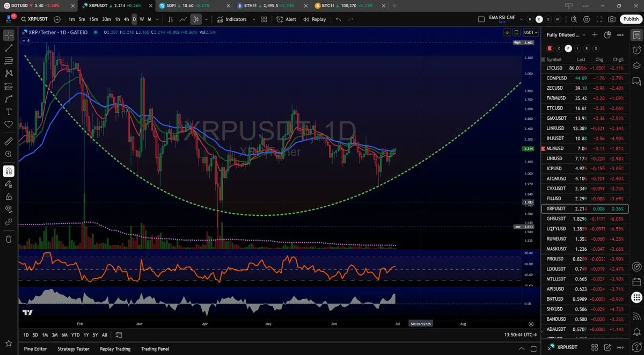The width and height of the screenshot is (644, 355).
Task: Toggle stay in drawing mode
Action: pyautogui.click(x=9, y=184)
